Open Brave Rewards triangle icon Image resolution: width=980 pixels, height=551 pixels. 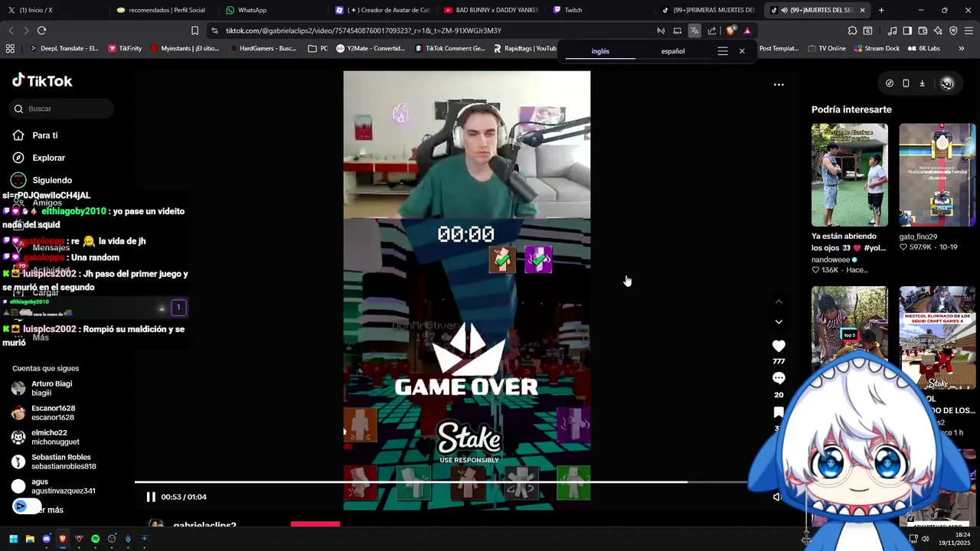point(747,31)
